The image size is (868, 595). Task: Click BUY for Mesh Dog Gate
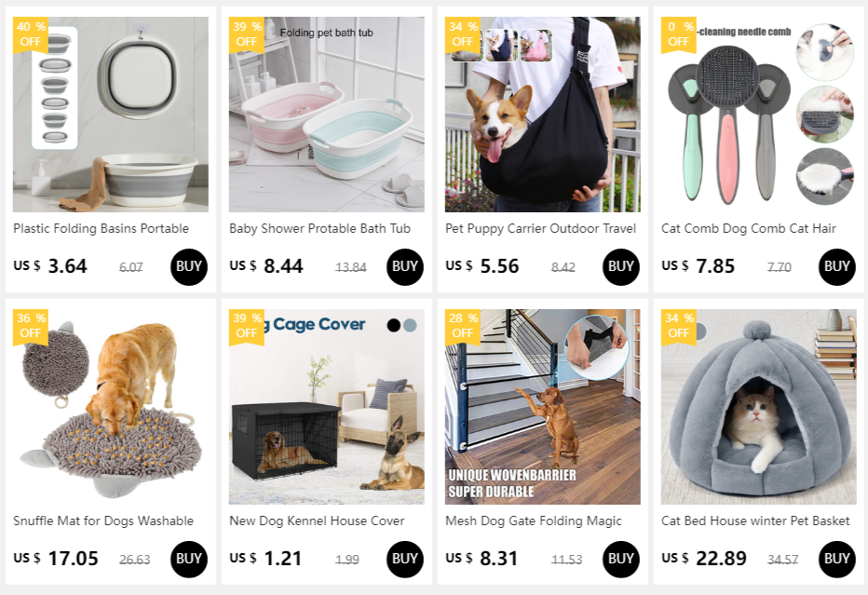coord(620,559)
